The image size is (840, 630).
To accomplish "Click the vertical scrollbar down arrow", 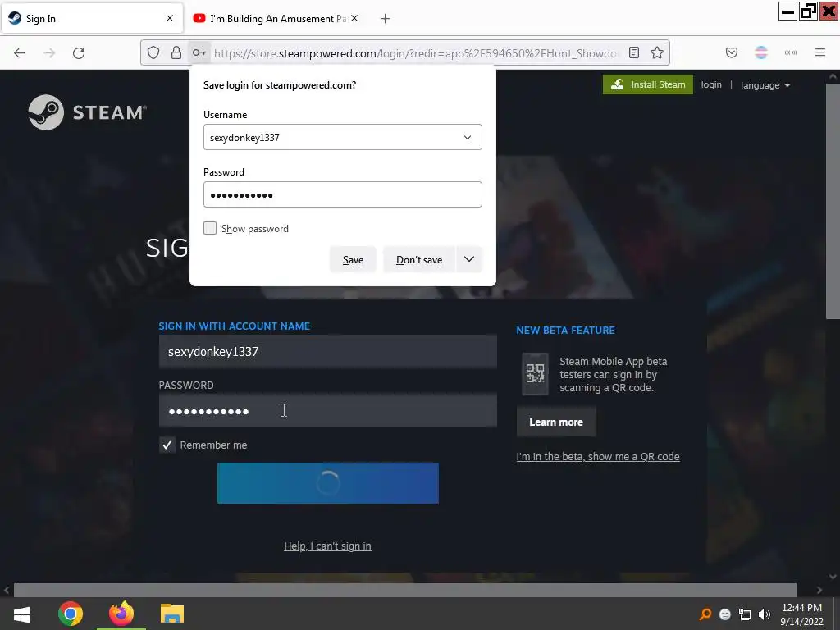I will (833, 577).
